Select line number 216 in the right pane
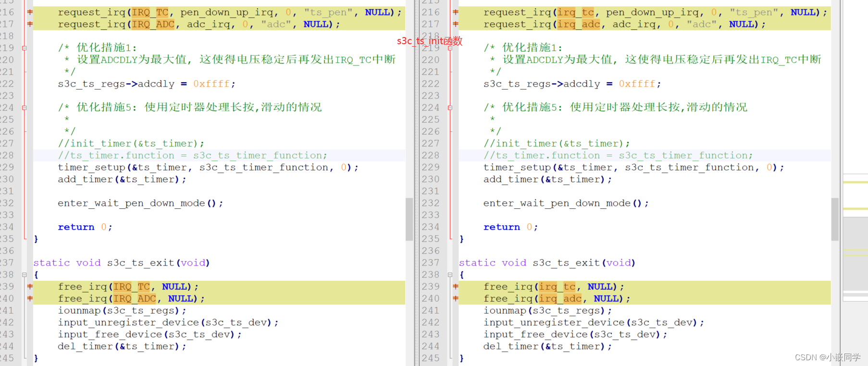The height and width of the screenshot is (366, 868). (x=431, y=12)
